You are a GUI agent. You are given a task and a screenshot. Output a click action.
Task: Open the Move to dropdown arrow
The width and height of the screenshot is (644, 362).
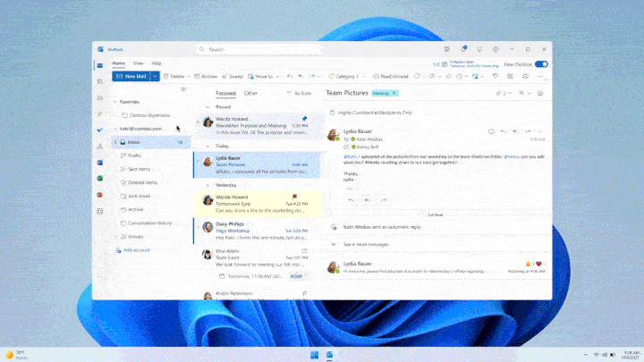tap(277, 76)
